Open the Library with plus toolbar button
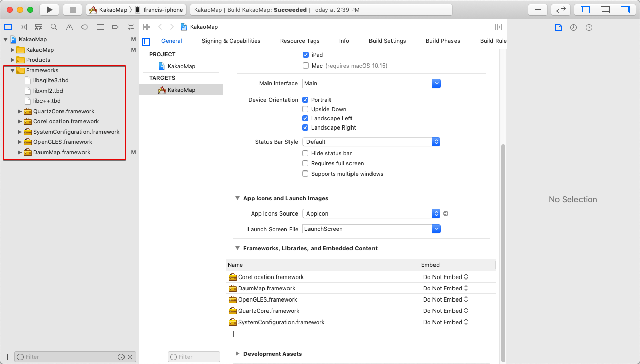 click(538, 10)
